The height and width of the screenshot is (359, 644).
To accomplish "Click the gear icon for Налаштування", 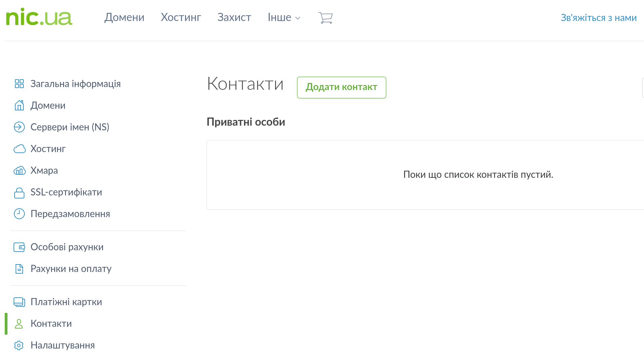I will click(x=19, y=345).
